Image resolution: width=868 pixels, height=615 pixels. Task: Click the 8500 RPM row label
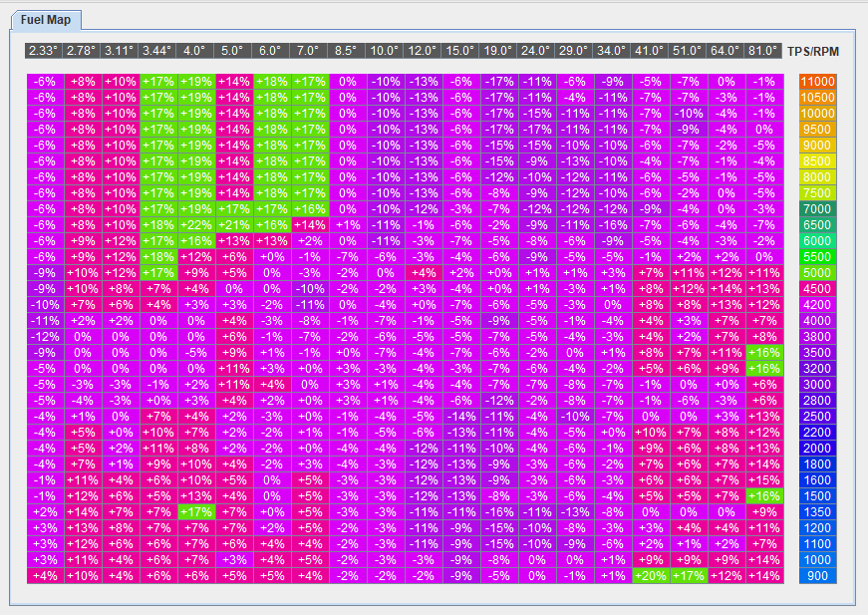[x=817, y=161]
